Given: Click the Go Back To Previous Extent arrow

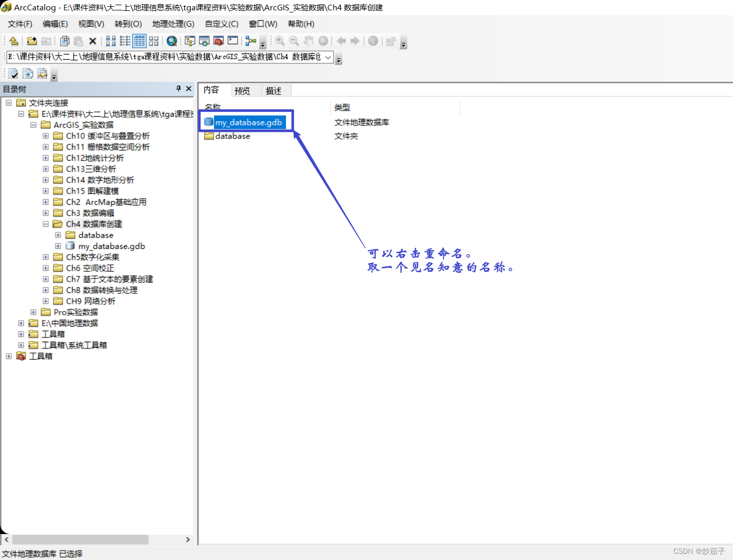Looking at the screenshot, I should pos(341,41).
